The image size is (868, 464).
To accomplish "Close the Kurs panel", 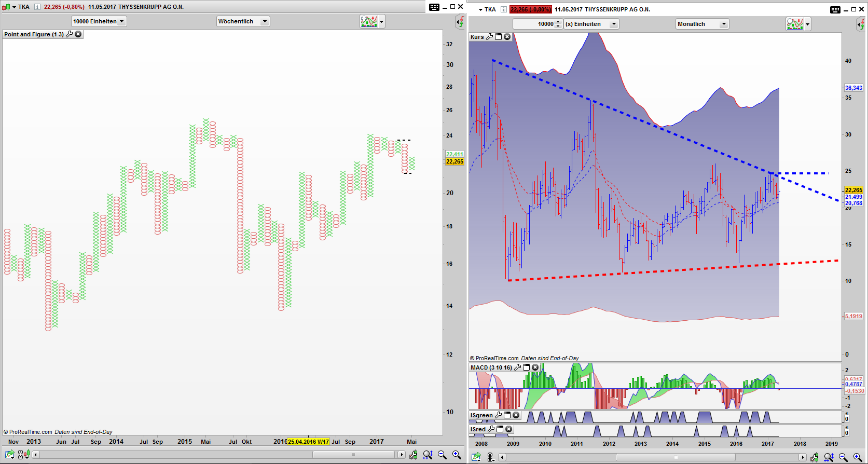I will point(507,37).
